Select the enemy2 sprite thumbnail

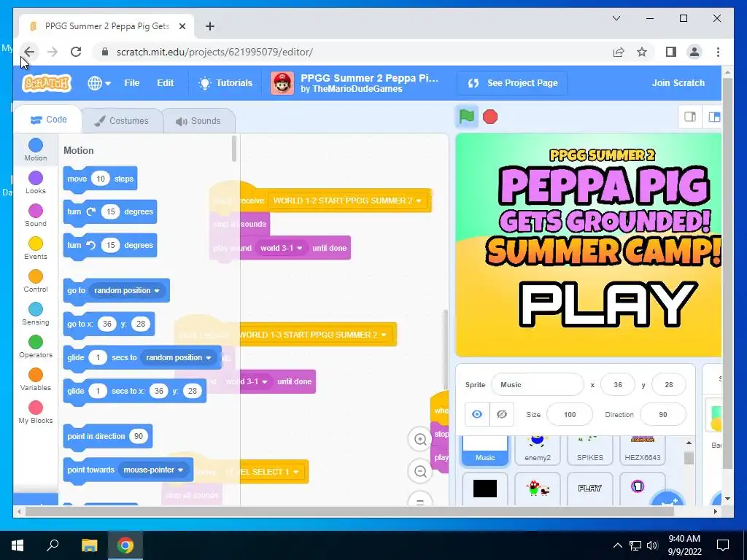(538, 450)
